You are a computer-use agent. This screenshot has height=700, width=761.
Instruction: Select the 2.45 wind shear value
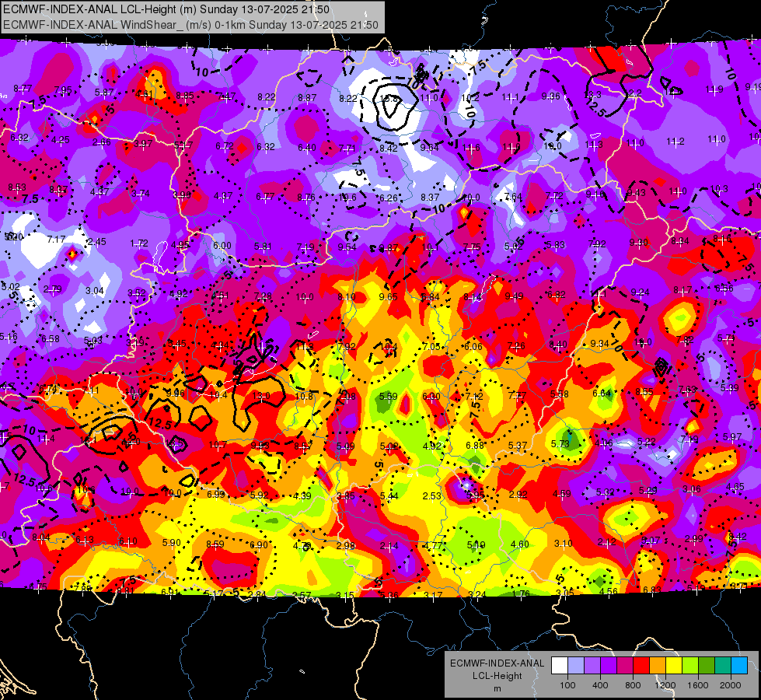click(x=96, y=241)
